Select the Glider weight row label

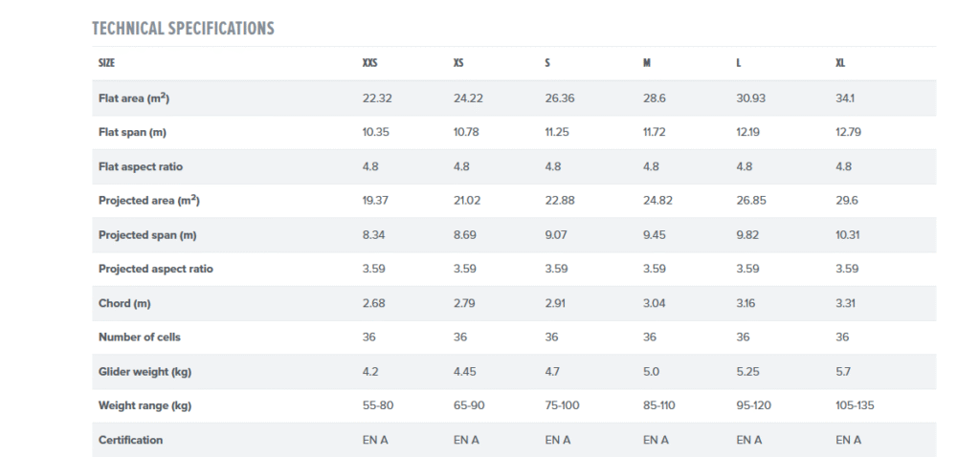point(144,372)
